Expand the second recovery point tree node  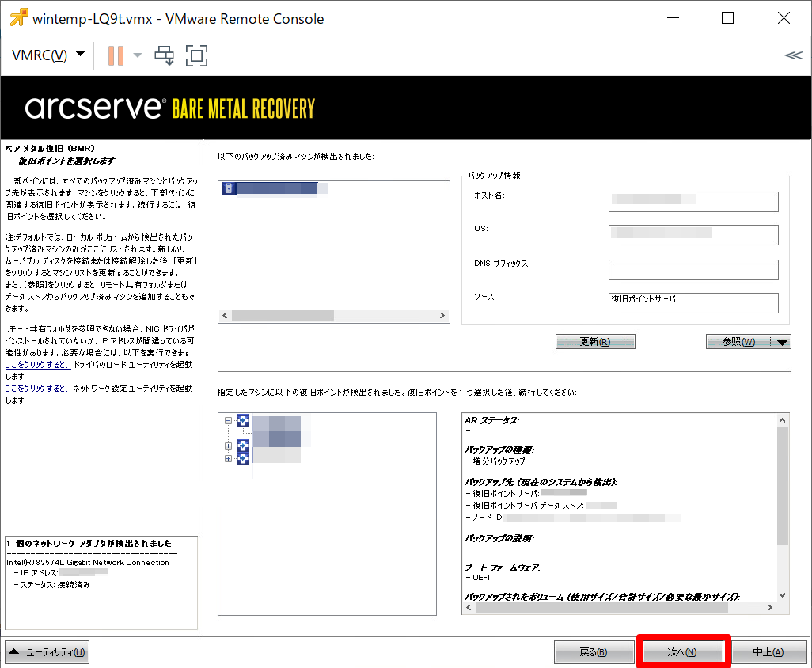point(229,446)
